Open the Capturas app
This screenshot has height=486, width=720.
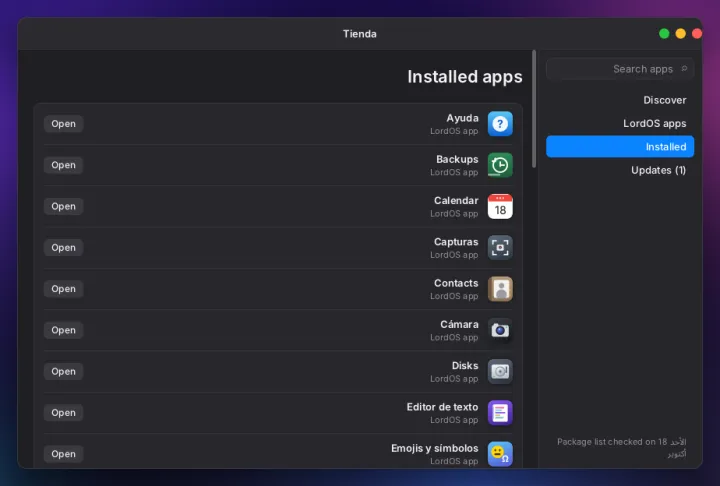click(x=63, y=248)
